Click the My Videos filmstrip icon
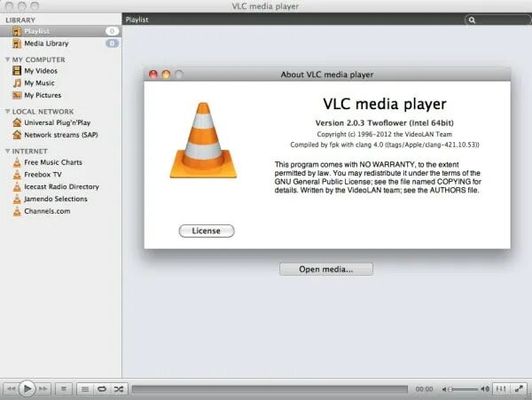Image resolution: width=532 pixels, height=400 pixels. (x=17, y=71)
